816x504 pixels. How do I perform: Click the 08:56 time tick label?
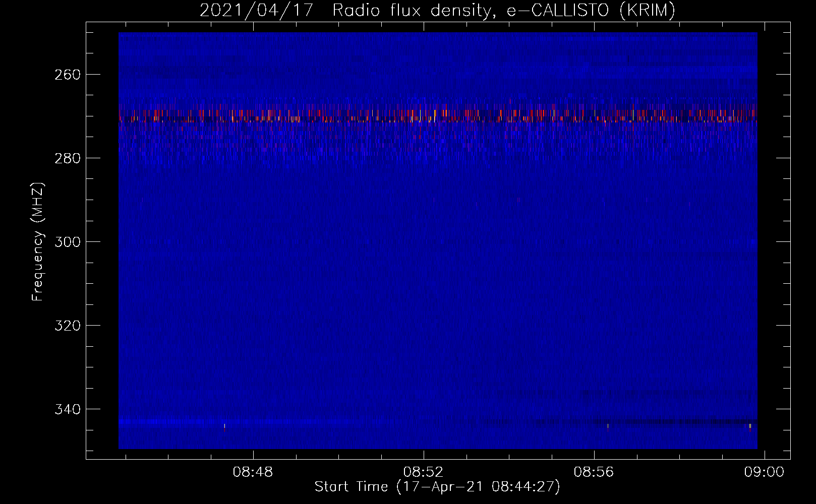[x=594, y=472]
